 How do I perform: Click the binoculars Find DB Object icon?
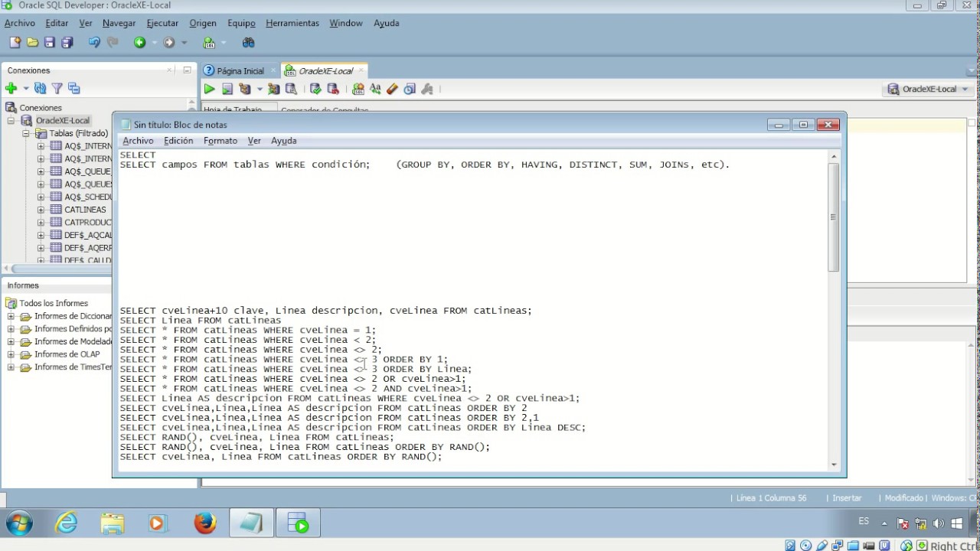[x=248, y=43]
